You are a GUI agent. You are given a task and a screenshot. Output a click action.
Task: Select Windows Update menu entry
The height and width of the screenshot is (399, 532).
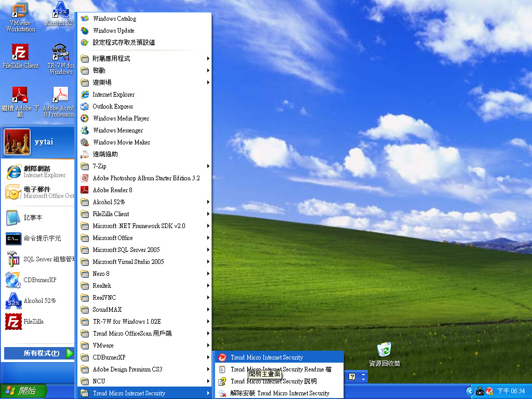(113, 31)
